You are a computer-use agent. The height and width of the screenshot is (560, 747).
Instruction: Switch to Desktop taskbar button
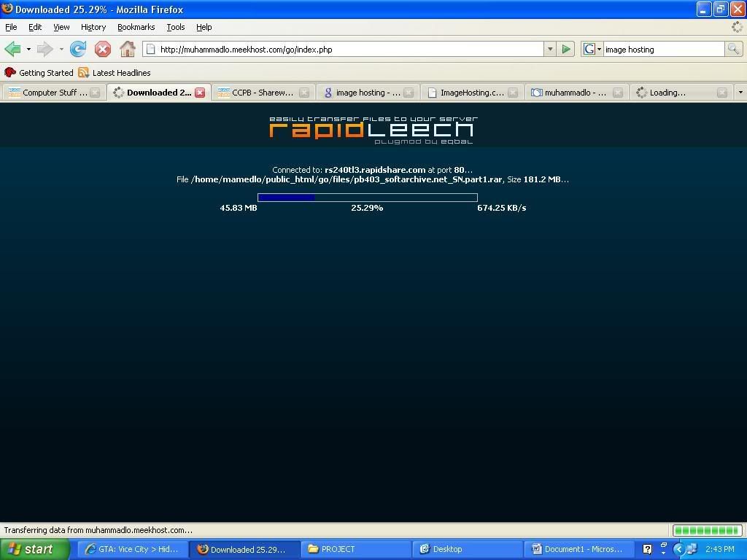coord(468,549)
